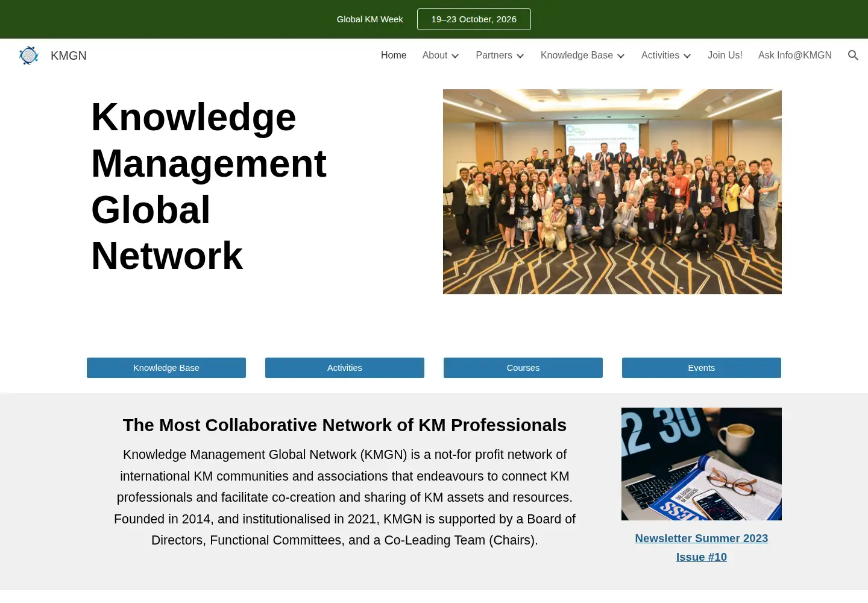Open the newsletter magazine thumbnail image

click(x=702, y=464)
